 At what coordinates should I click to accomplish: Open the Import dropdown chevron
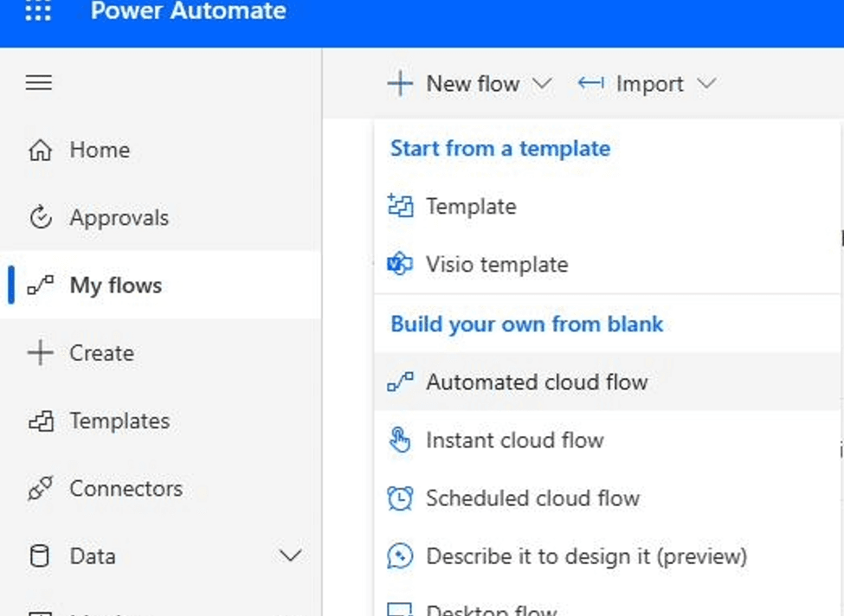pos(706,84)
